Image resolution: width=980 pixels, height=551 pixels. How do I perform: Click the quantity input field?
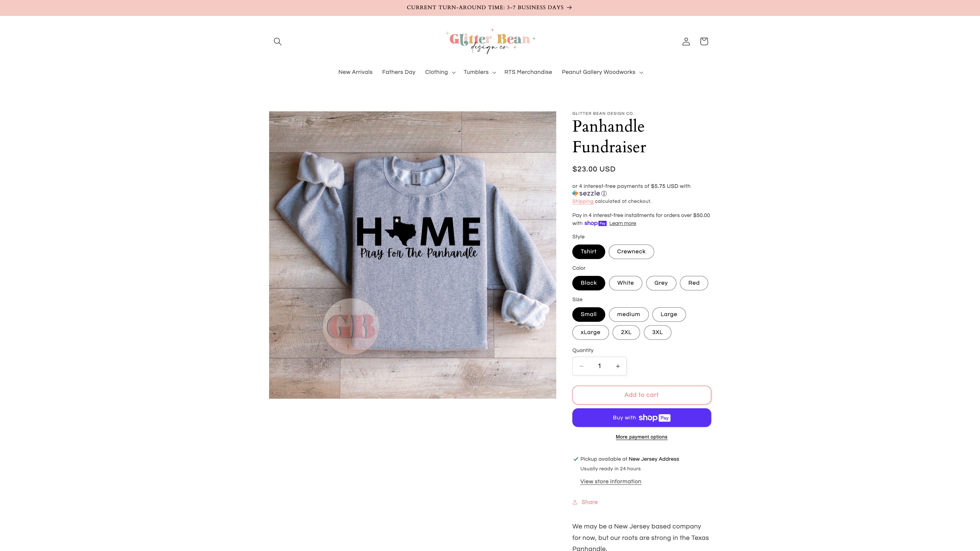click(599, 366)
